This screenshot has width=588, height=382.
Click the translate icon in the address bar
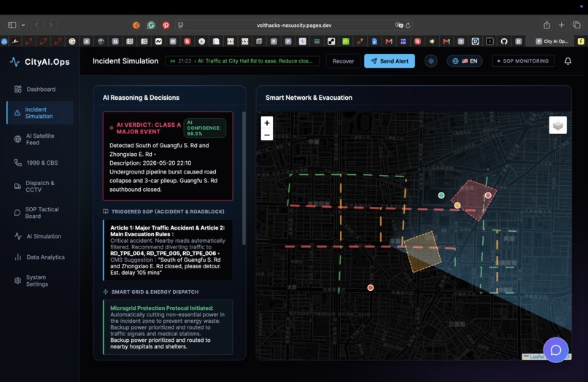tap(399, 25)
